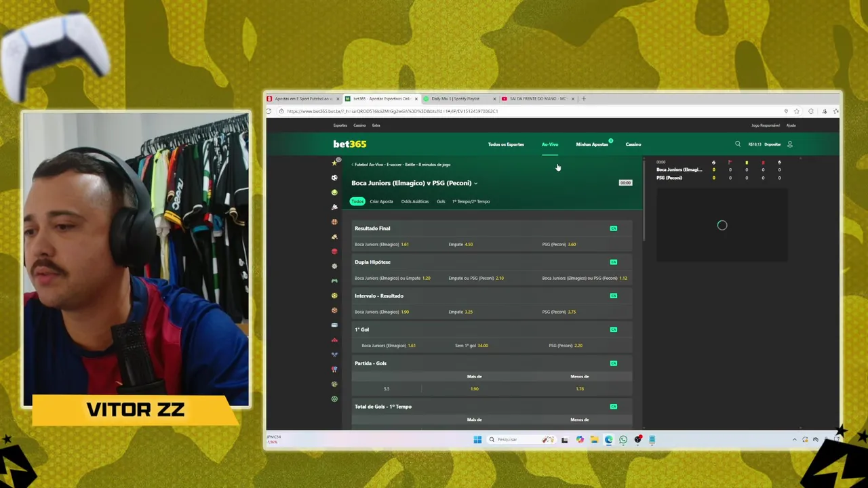Open the Favorites star in the sports sidebar
Viewport: 868px width, 488px height.
(334, 163)
